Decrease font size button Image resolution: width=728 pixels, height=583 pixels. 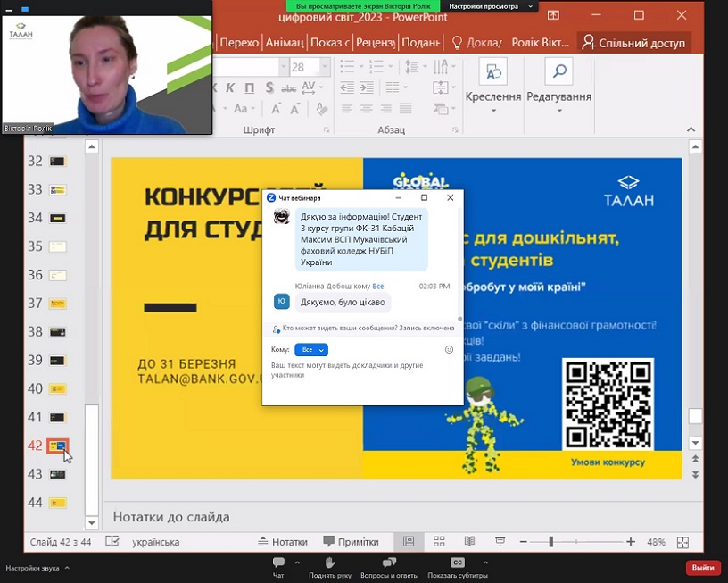[294, 109]
